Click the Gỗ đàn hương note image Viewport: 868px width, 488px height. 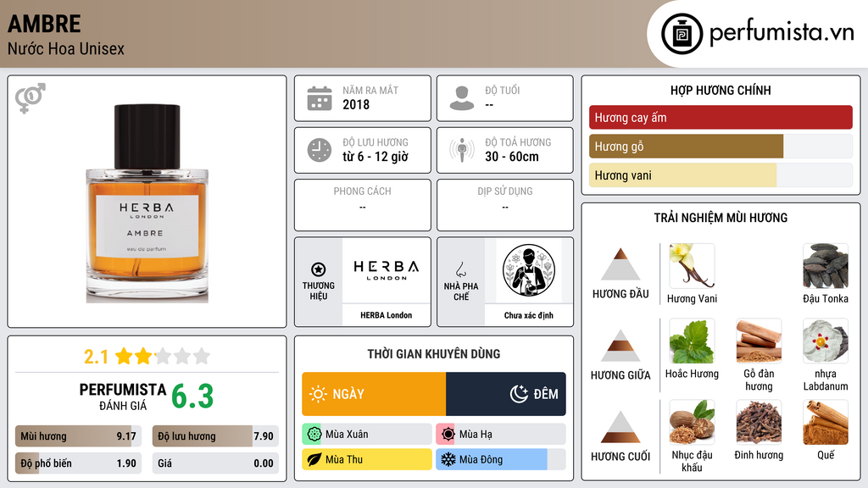pos(759,341)
